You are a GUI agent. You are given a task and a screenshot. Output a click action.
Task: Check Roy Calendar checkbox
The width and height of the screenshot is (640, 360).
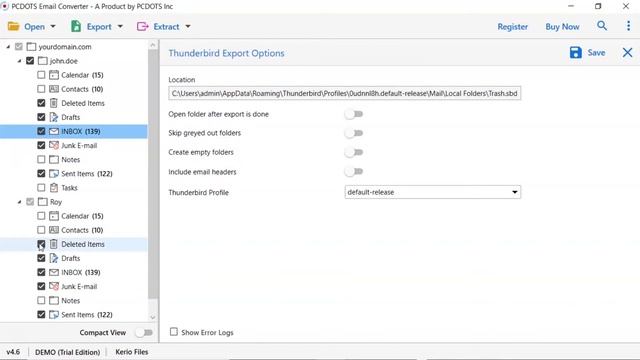tap(41, 216)
